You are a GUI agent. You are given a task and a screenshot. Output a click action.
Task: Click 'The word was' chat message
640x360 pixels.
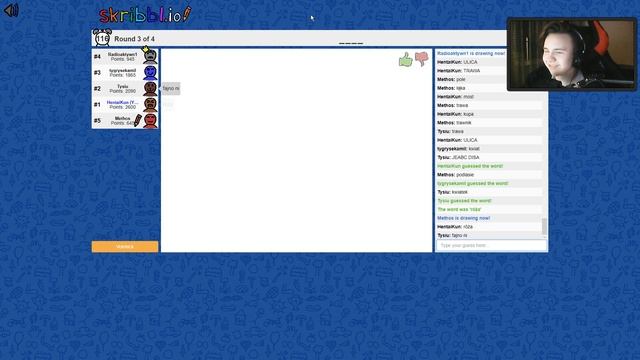click(x=459, y=209)
